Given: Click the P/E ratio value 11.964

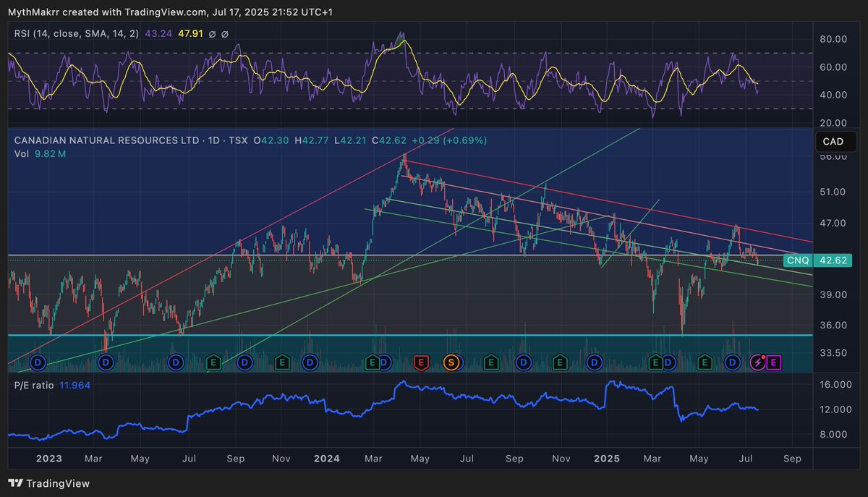Looking at the screenshot, I should [x=75, y=386].
